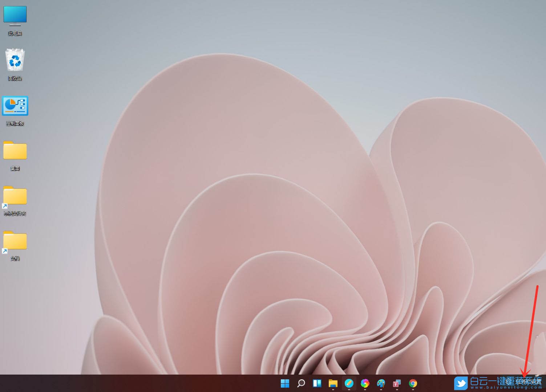The width and height of the screenshot is (546, 392).
Task: Launch the orange pencil drawing app on taskbar
Action: coord(349,383)
